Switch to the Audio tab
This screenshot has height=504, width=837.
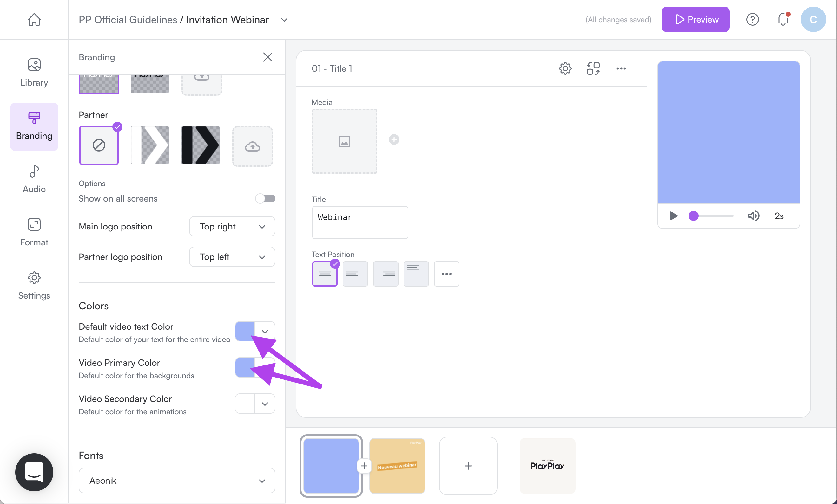[34, 179]
